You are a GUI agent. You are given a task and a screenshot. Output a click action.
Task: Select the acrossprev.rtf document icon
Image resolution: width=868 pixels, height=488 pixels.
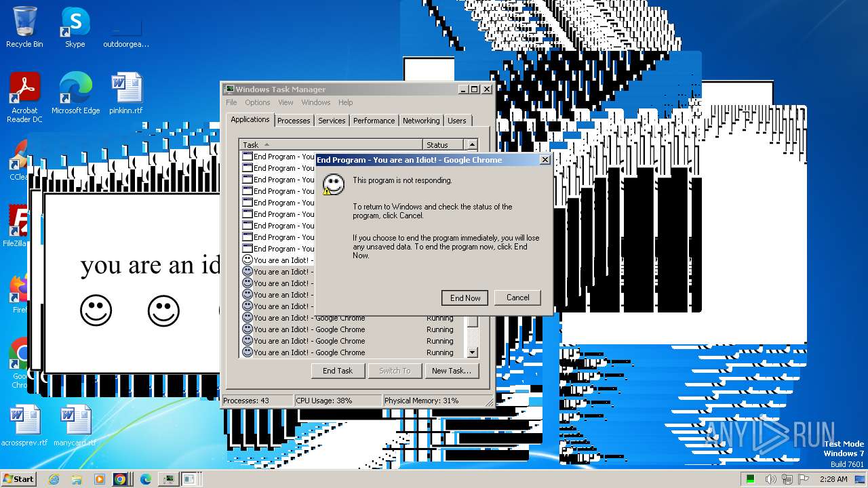[x=24, y=426]
